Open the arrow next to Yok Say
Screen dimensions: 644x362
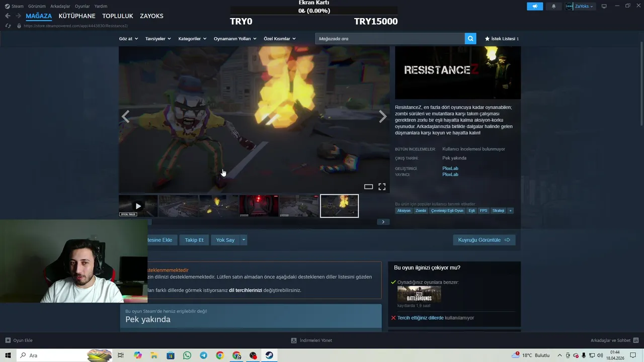[x=244, y=240]
